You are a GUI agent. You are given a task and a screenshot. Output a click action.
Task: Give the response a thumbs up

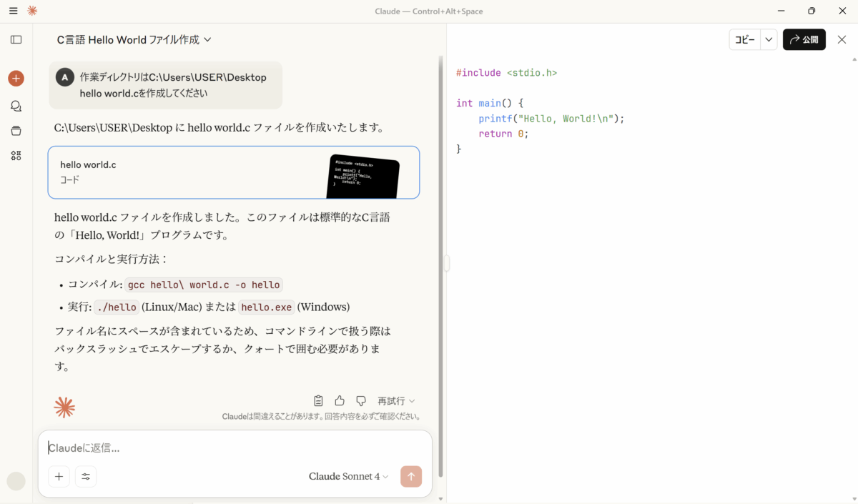tap(340, 401)
